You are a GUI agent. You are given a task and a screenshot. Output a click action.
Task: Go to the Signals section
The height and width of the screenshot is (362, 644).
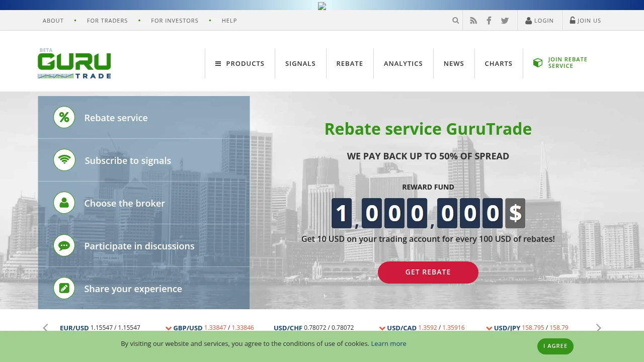click(300, 63)
